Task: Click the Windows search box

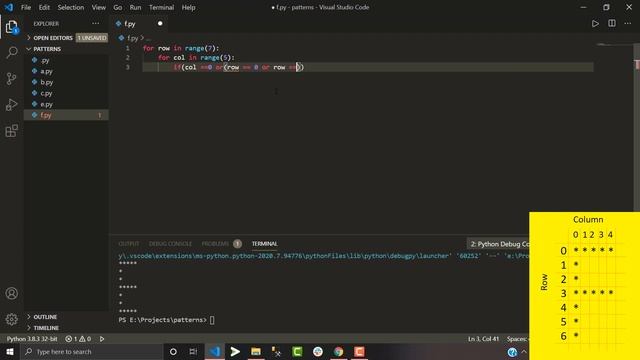Action: [x=92, y=351]
